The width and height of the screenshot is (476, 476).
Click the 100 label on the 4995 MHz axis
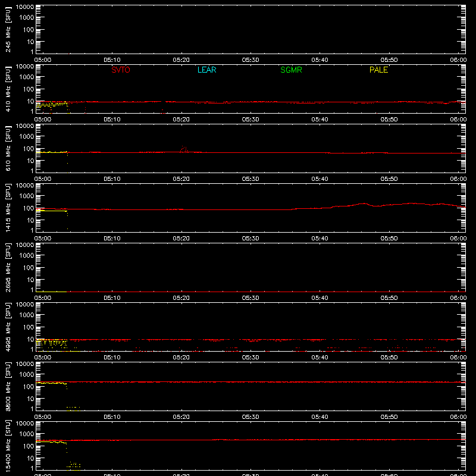(29, 327)
